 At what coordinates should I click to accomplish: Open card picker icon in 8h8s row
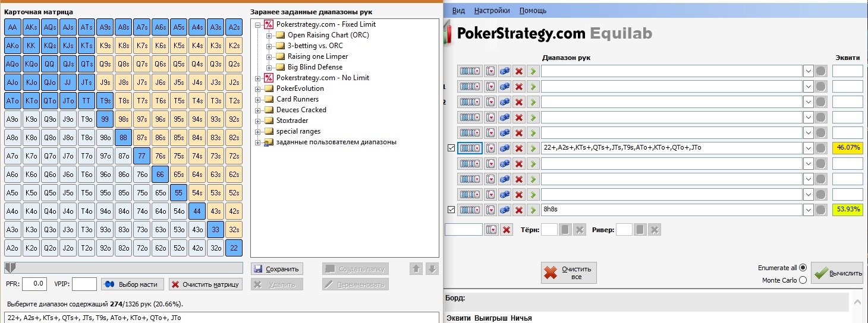click(490, 210)
